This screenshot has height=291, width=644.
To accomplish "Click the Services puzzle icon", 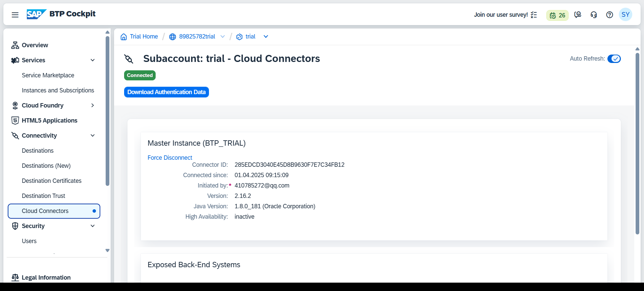I will (x=15, y=60).
